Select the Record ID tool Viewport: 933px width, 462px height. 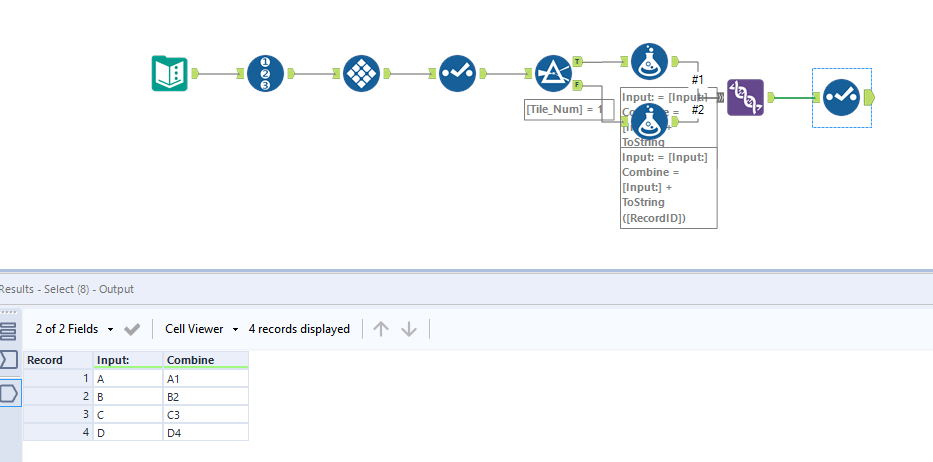coord(265,74)
